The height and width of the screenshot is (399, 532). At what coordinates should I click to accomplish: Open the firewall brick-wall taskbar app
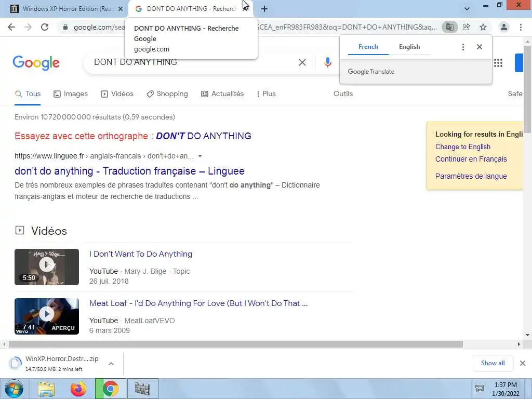point(142,389)
